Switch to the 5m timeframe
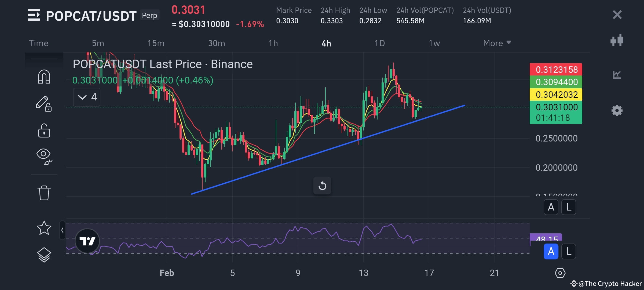This screenshot has height=290, width=644. point(98,43)
